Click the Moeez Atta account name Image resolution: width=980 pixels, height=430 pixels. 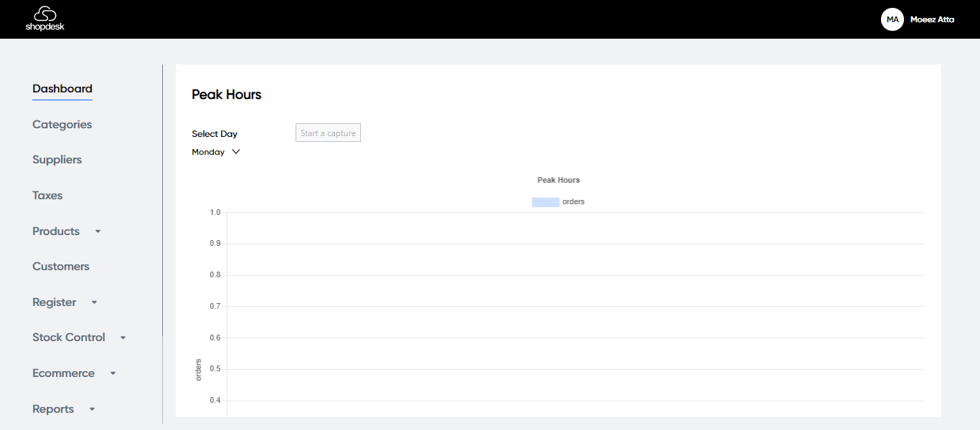tap(932, 19)
